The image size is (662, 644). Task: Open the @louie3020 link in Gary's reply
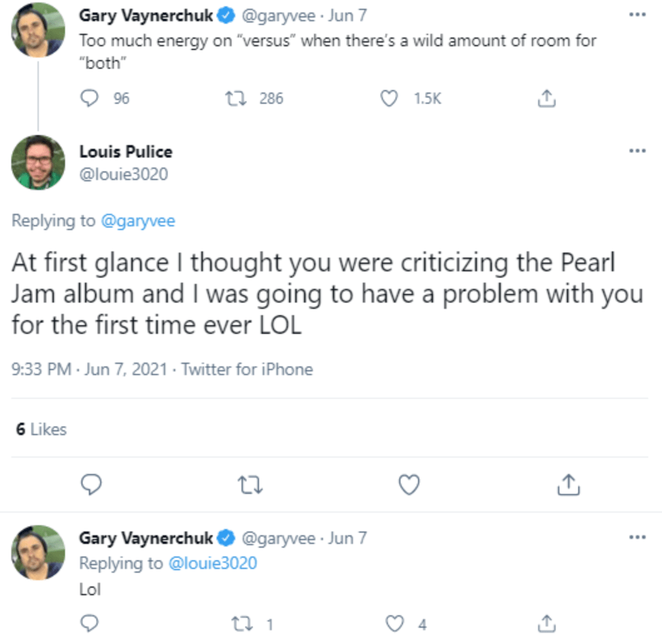coord(213,563)
